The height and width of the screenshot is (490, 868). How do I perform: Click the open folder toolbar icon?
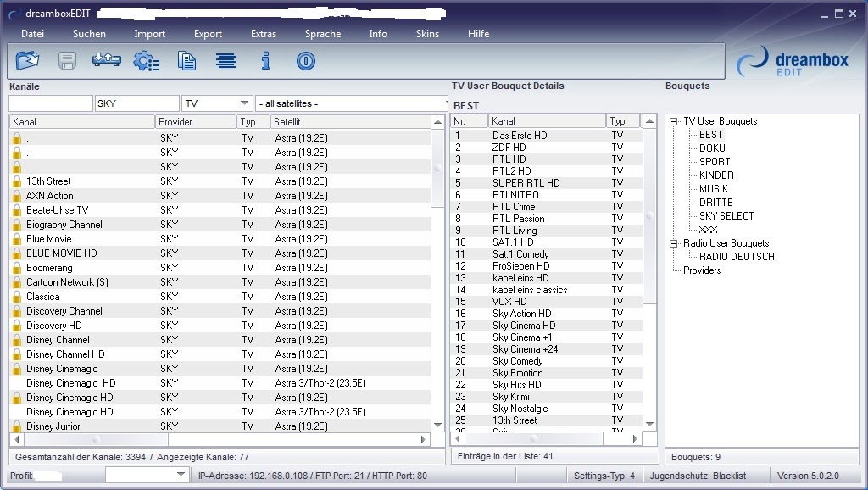tap(27, 60)
